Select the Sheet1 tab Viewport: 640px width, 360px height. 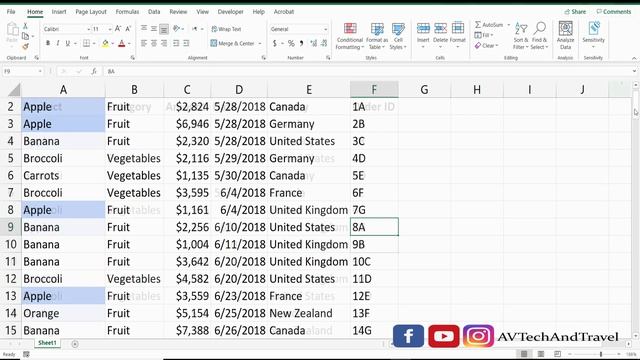[x=47, y=343]
